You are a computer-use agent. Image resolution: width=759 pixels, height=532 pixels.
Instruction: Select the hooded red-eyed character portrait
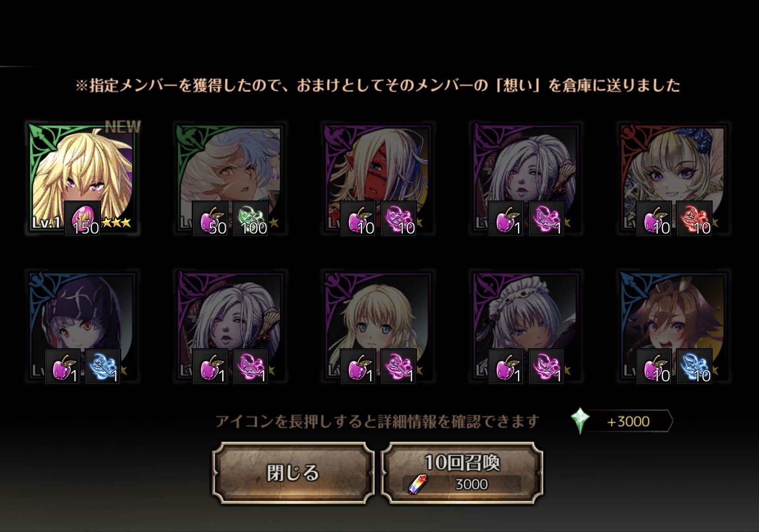coord(82,325)
